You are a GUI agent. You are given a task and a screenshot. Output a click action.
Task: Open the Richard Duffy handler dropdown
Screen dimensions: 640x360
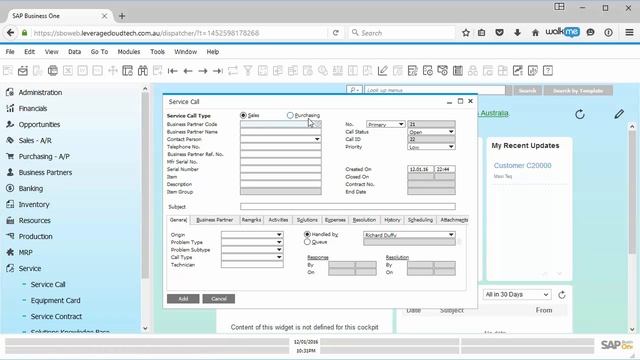coord(451,235)
